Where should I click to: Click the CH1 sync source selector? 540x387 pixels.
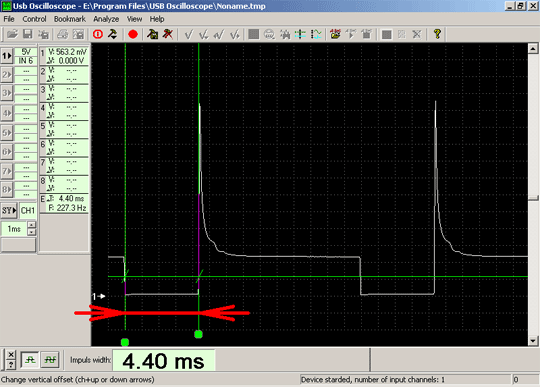[28, 210]
